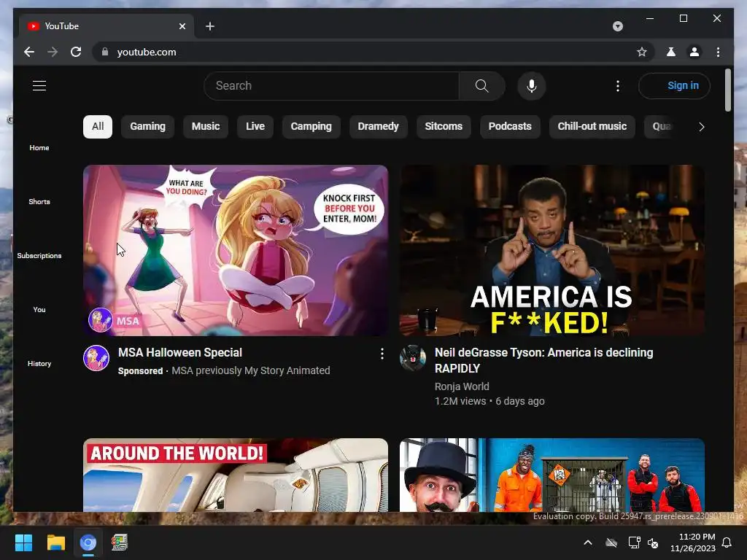This screenshot has width=747, height=560.
Task: Select the Chill-out music chip
Action: coord(592,127)
